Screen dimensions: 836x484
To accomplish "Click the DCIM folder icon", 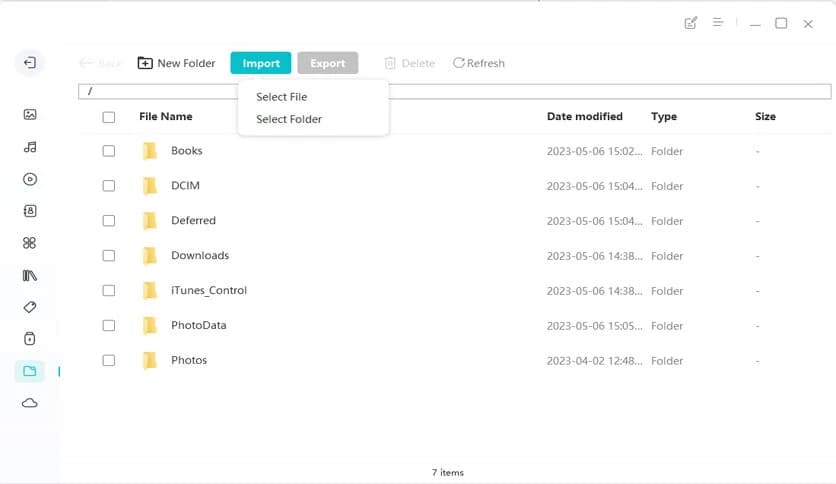I will [150, 185].
